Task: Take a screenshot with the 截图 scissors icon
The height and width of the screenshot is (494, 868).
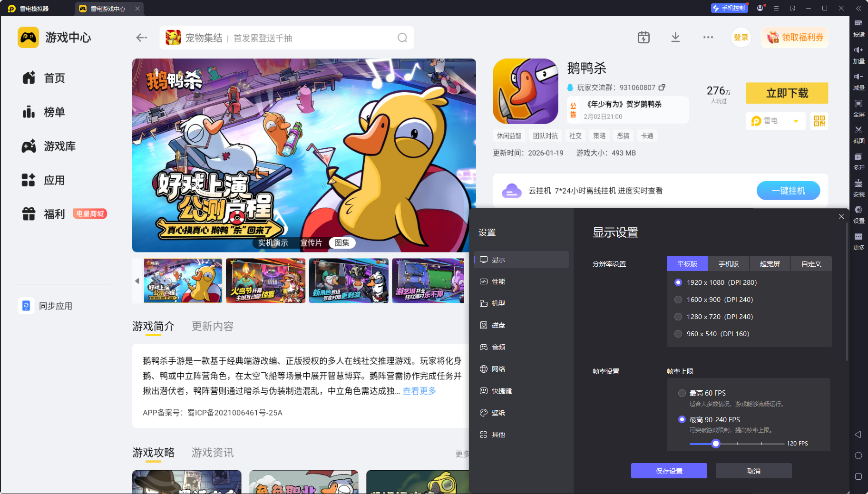Action: point(858,135)
